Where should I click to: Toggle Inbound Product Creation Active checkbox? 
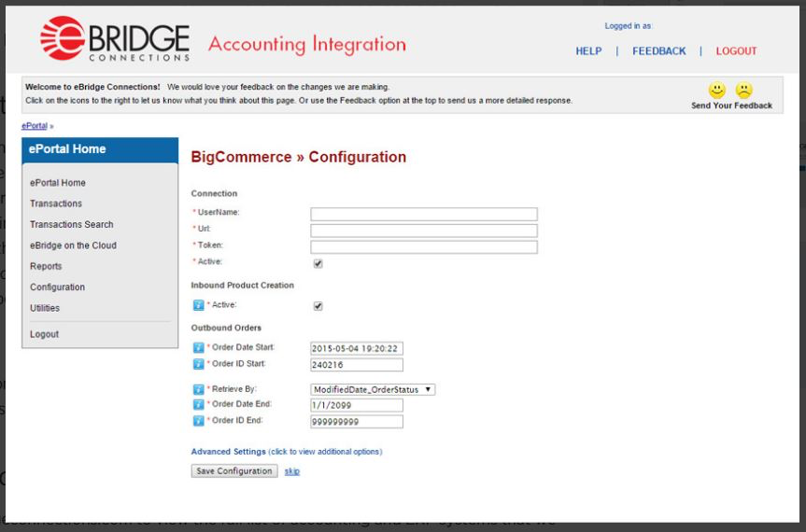[x=318, y=305]
